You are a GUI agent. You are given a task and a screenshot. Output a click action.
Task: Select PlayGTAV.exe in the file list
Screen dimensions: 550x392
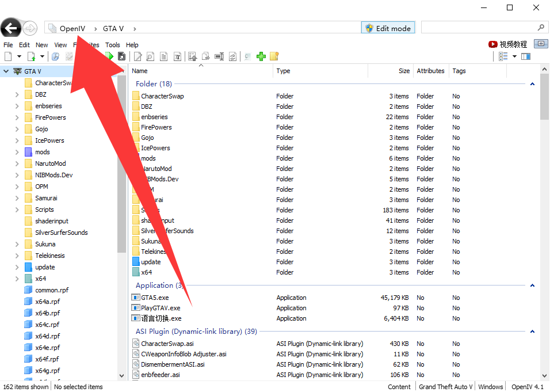tap(161, 308)
